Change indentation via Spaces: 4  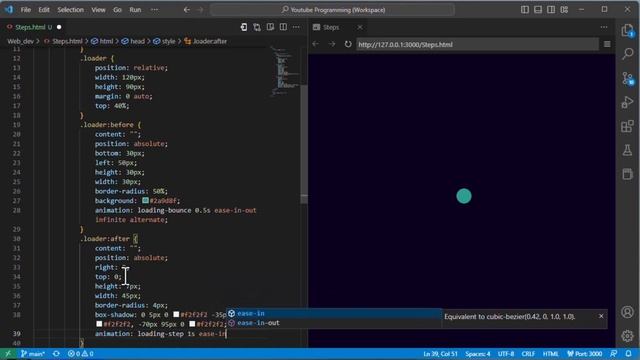tap(478, 353)
